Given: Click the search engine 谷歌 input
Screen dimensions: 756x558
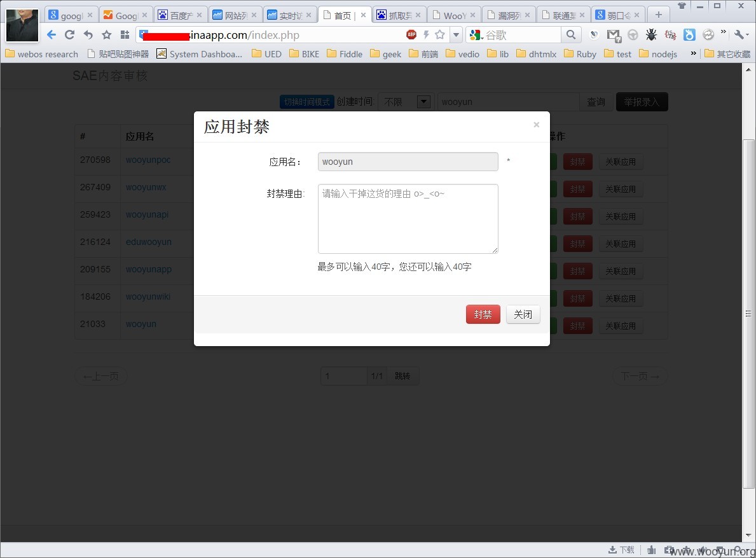Looking at the screenshot, I should (x=521, y=35).
